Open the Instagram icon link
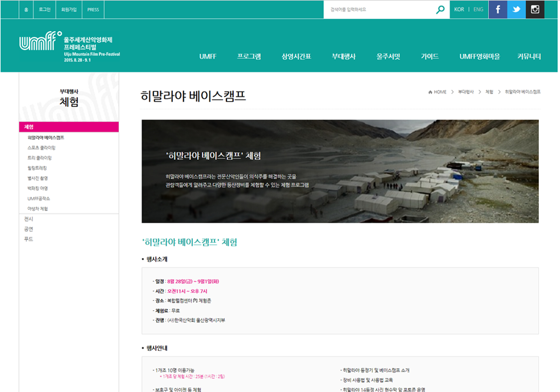 [x=535, y=9]
